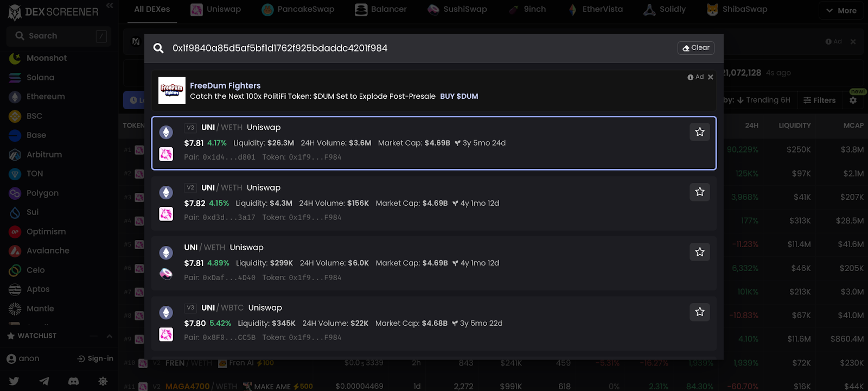Open the table settings gear icon

click(853, 100)
